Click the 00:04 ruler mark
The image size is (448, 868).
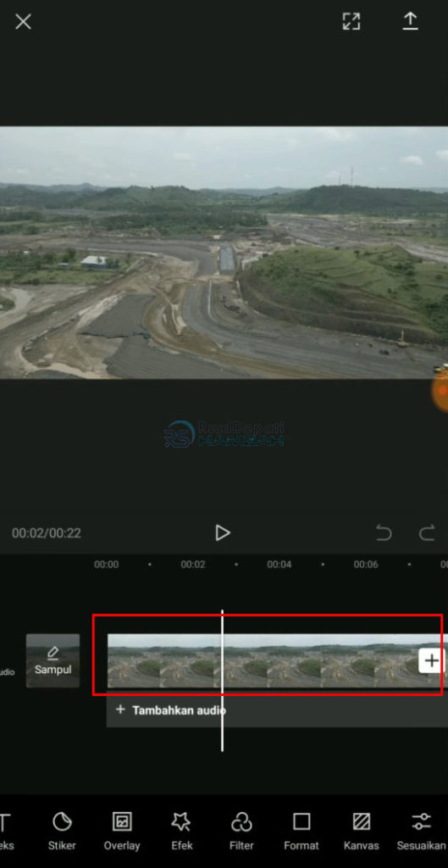coord(279,565)
